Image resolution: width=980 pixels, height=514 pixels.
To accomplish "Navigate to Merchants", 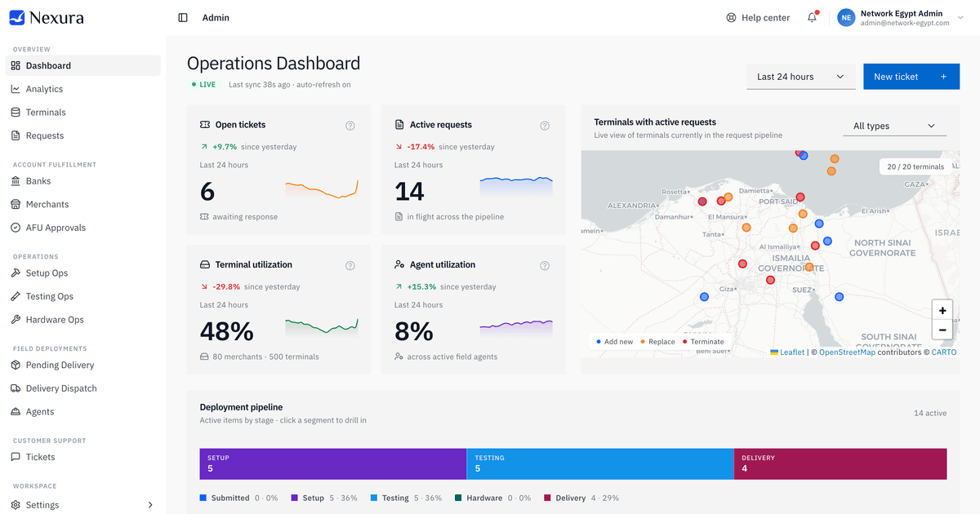I will click(82, 204).
